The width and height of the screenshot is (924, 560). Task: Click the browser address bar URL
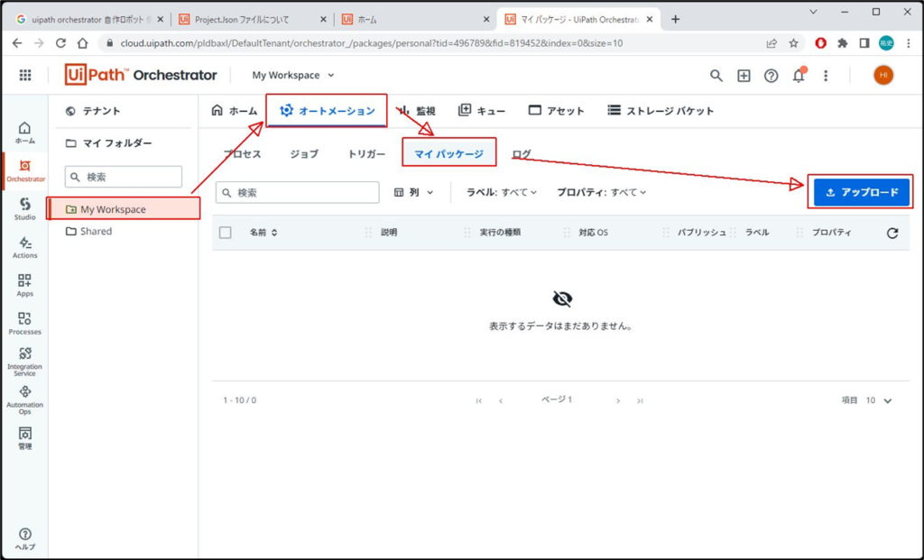click(371, 43)
